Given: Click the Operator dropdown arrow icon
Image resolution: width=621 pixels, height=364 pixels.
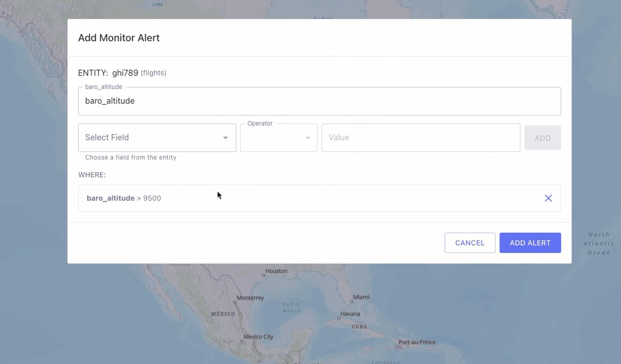Looking at the screenshot, I should (308, 138).
